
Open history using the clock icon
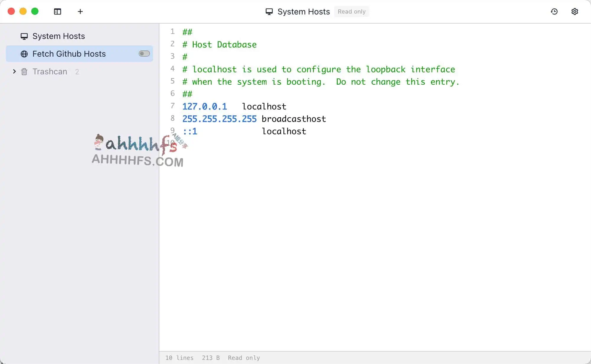(x=554, y=12)
